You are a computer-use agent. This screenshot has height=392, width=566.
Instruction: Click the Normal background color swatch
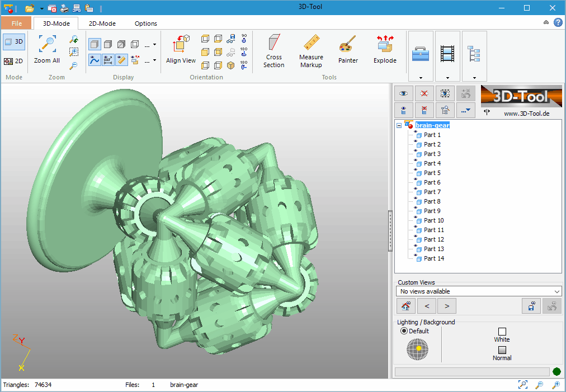pyautogui.click(x=502, y=350)
